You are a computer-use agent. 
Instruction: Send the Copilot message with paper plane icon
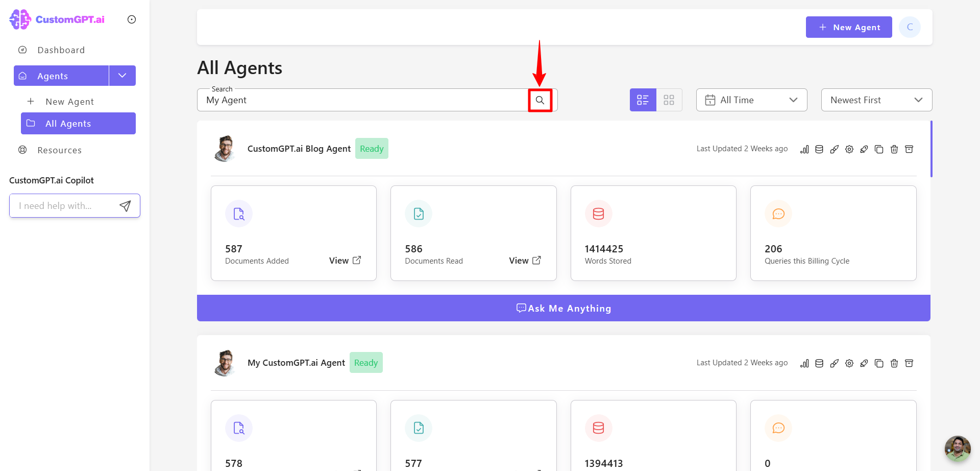click(x=125, y=206)
